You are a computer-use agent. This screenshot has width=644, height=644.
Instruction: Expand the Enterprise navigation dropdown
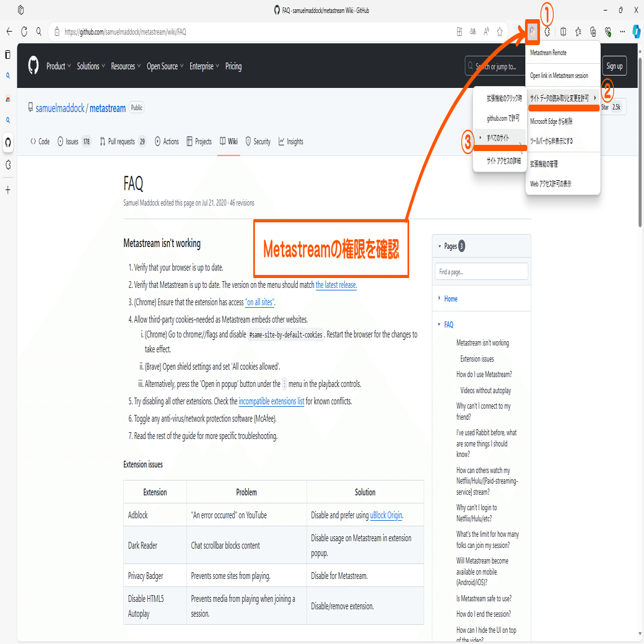coord(204,66)
